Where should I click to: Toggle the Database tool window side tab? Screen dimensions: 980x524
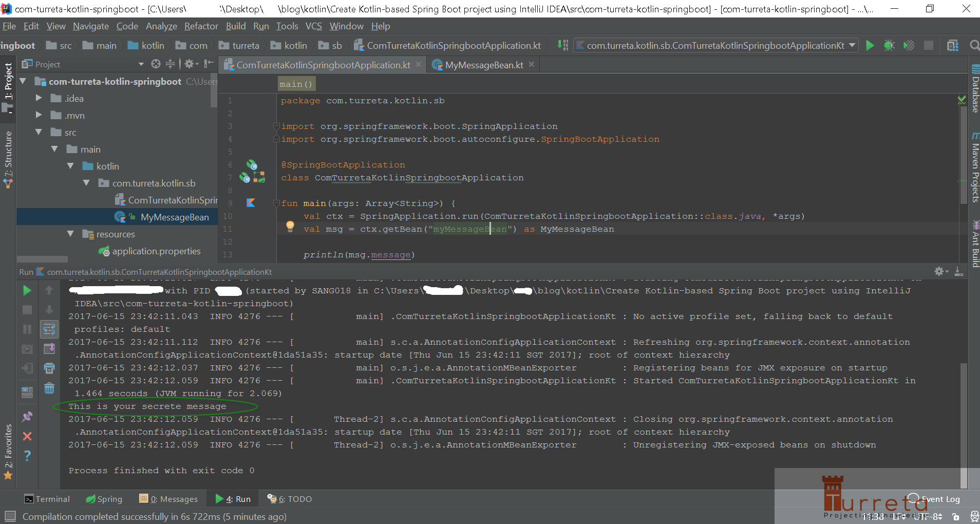pos(975,88)
